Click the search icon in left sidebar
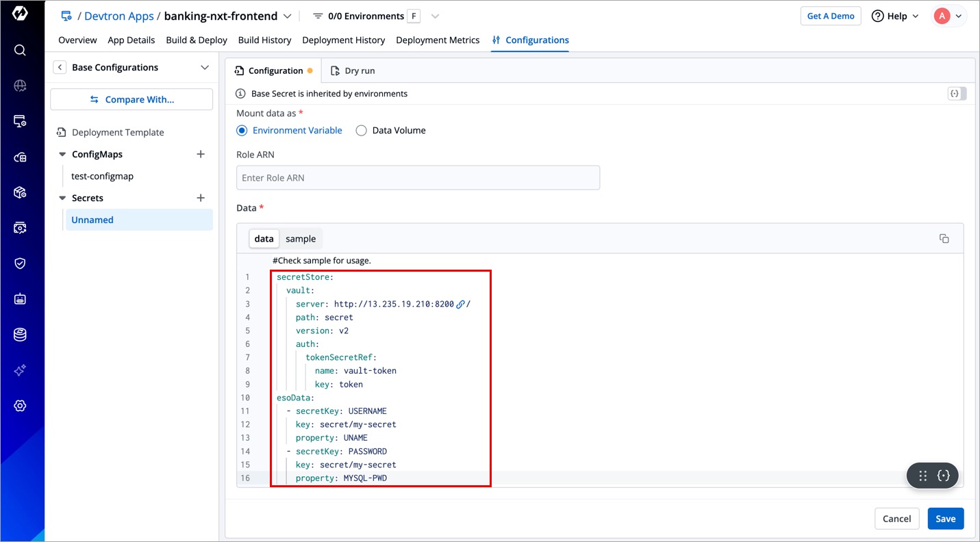This screenshot has width=980, height=542. click(x=20, y=50)
